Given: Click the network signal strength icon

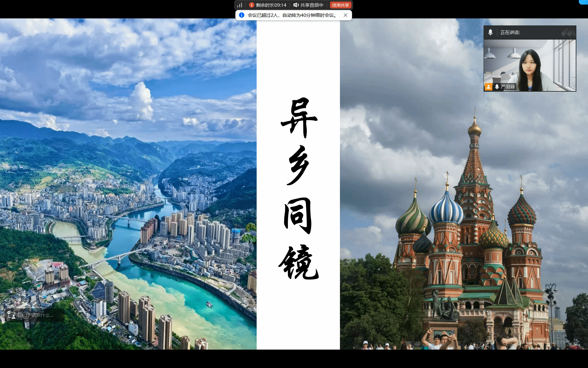Looking at the screenshot, I should click(240, 5).
